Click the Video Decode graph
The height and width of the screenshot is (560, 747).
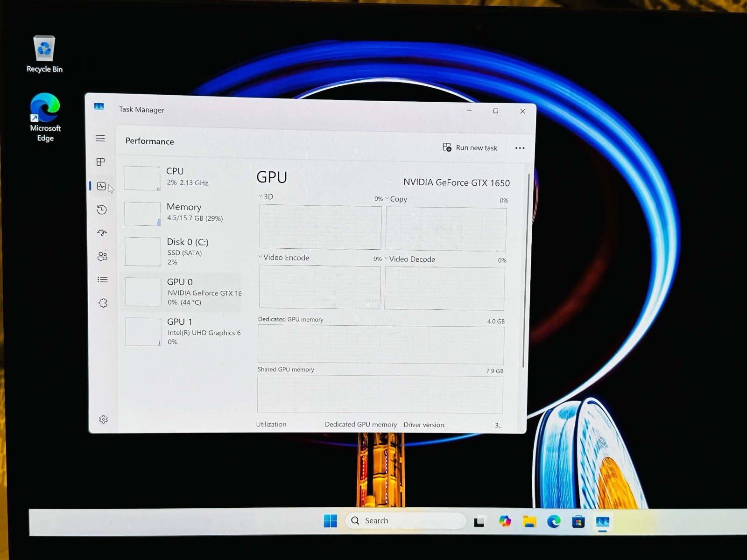coord(444,288)
